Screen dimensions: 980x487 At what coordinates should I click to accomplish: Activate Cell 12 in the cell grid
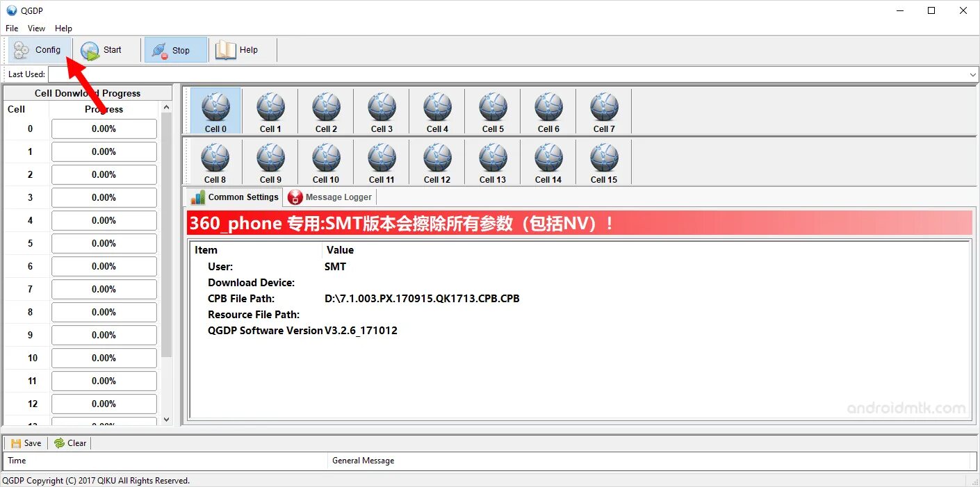pos(436,161)
